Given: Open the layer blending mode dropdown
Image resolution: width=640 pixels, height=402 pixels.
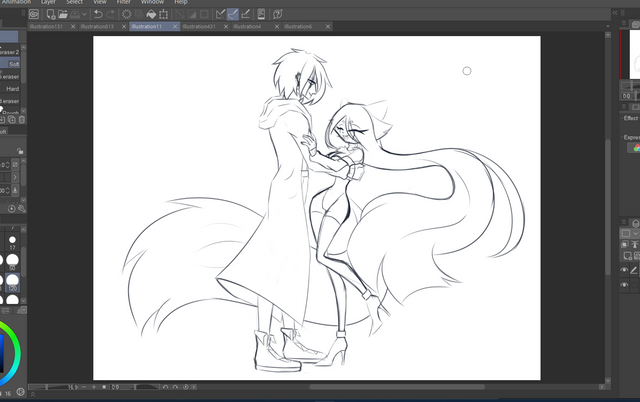Looking at the screenshot, I should coord(629,233).
